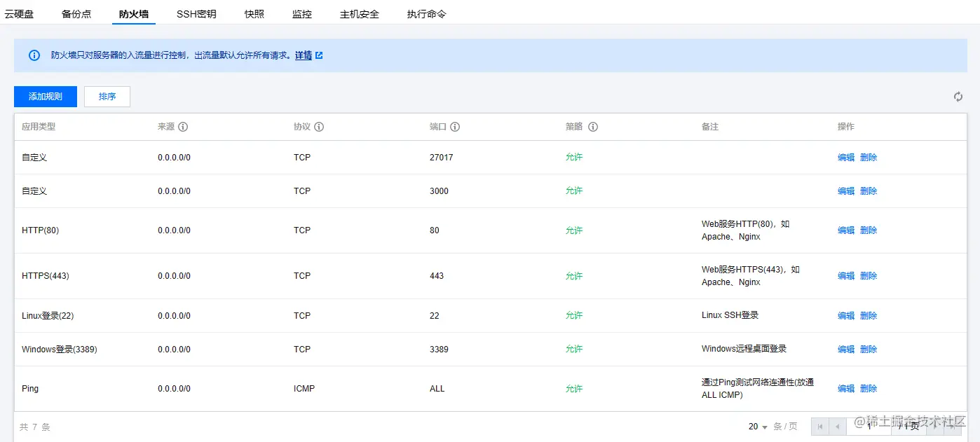
Task: Click the HTTPS(443) application type cell
Action: click(x=46, y=276)
